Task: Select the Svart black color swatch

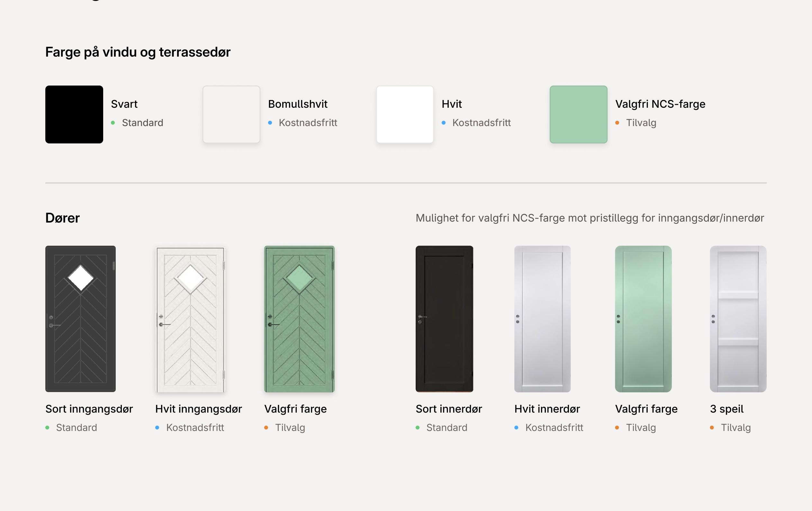Action: [x=74, y=114]
